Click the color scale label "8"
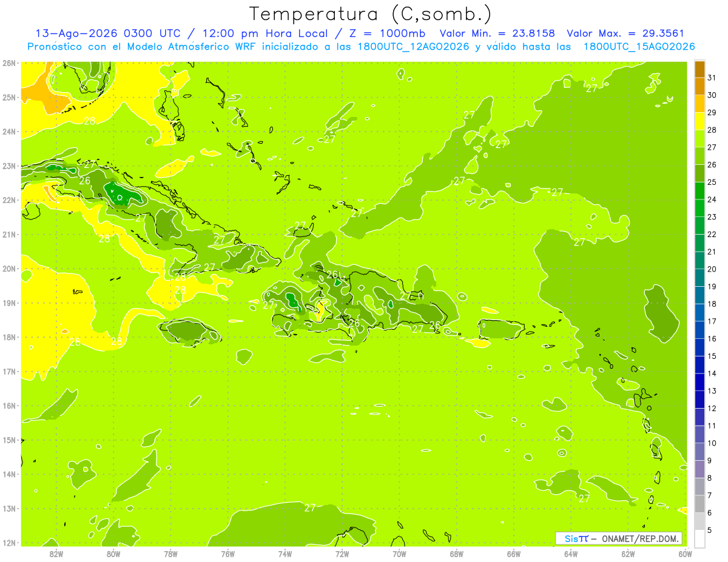 [710, 478]
